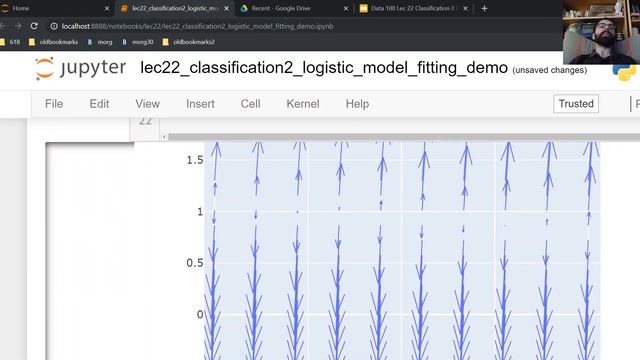
Task: Open the oldbookmarks2 folder
Action: point(188,42)
